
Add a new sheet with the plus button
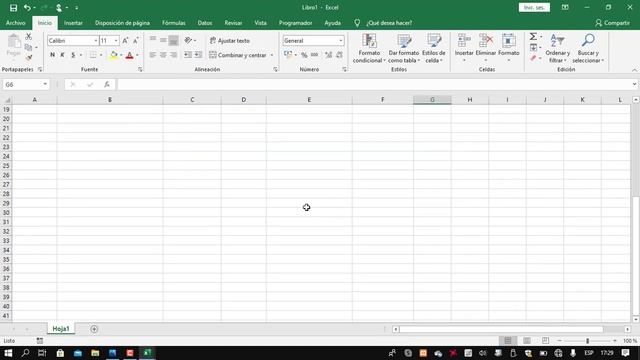pos(94,329)
